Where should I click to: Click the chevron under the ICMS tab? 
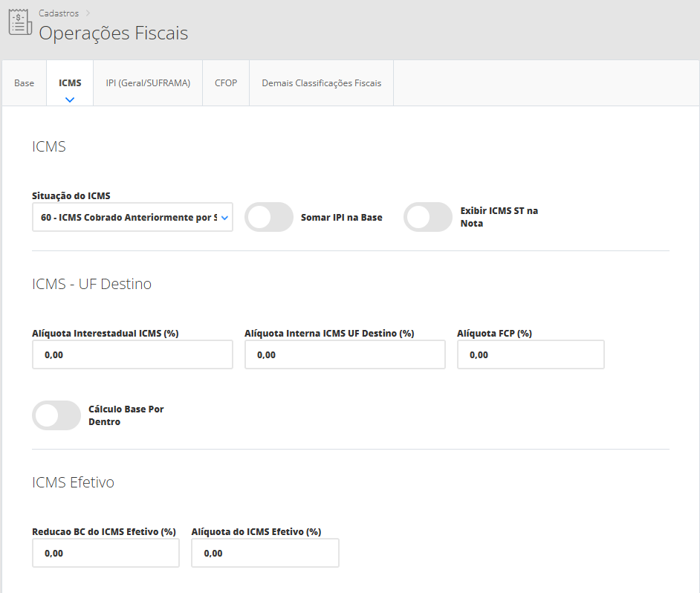70,99
